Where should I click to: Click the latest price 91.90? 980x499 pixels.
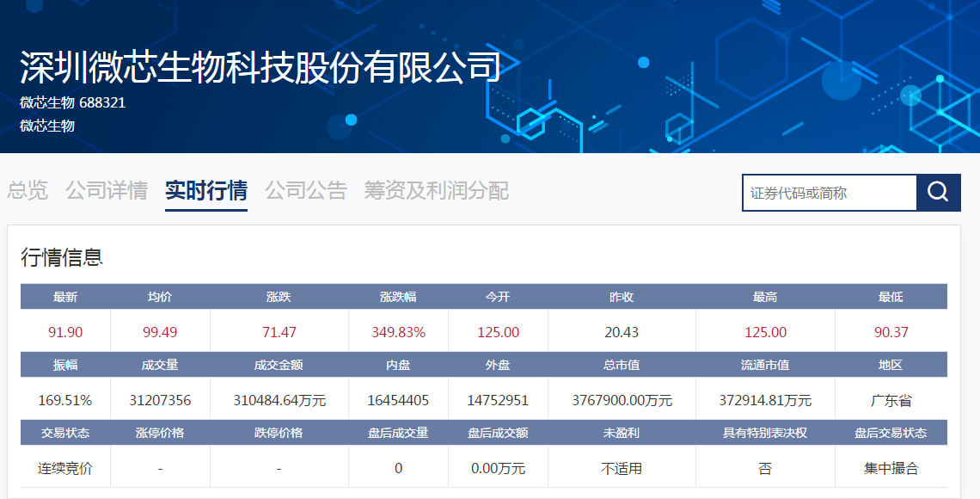click(65, 332)
